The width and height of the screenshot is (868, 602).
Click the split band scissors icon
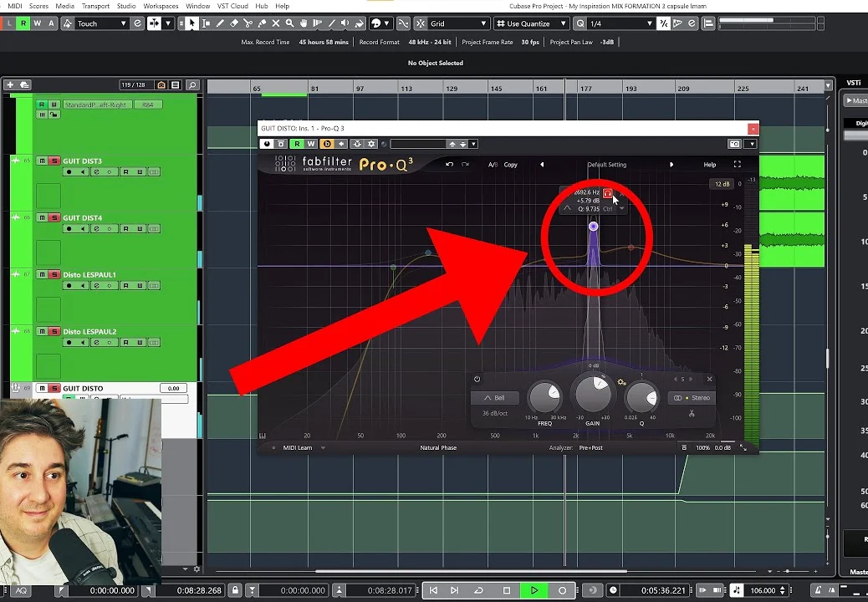pyautogui.click(x=692, y=413)
